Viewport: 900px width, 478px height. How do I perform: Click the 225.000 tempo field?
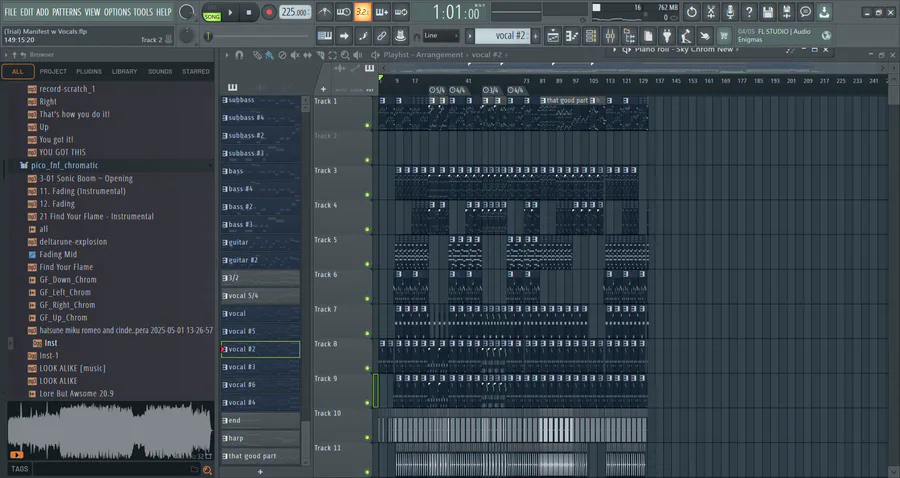point(295,12)
